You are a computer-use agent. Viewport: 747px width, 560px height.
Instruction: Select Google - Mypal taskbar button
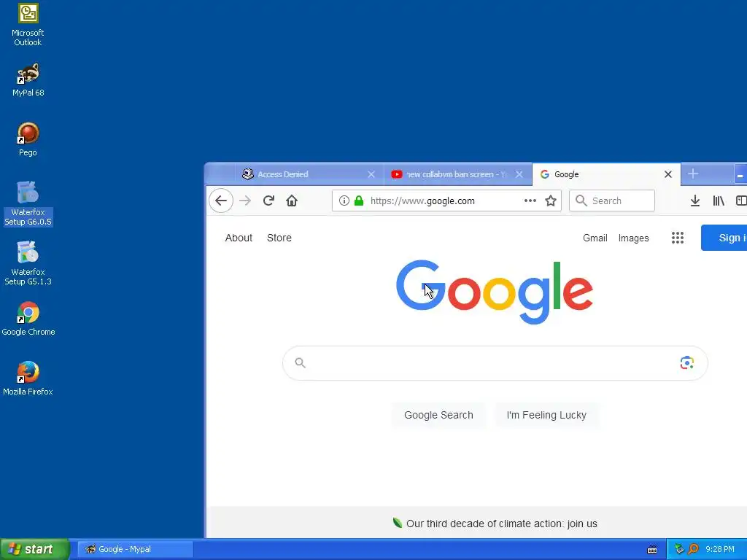click(x=135, y=549)
